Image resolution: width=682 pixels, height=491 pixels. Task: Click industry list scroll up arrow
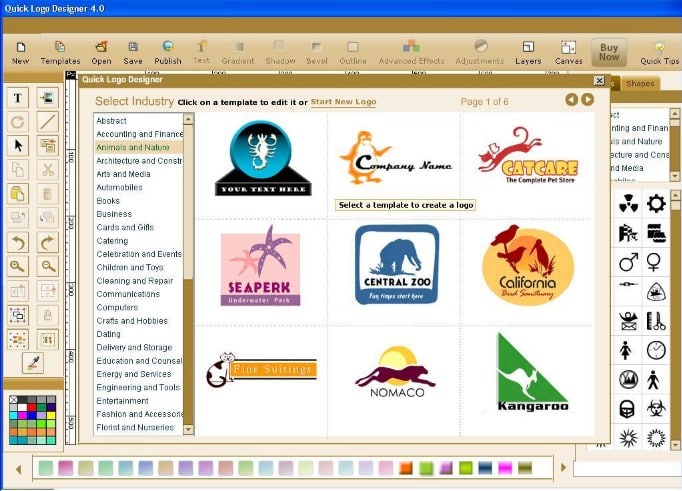coord(188,119)
